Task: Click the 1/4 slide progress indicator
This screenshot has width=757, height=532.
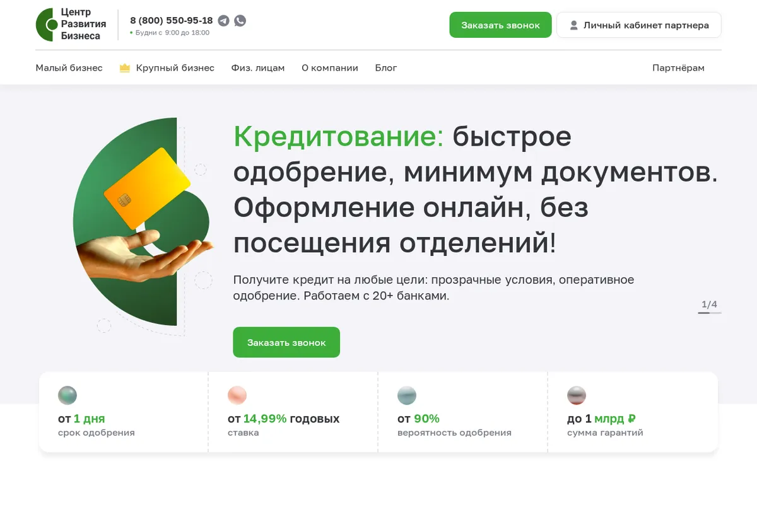Action: (710, 306)
